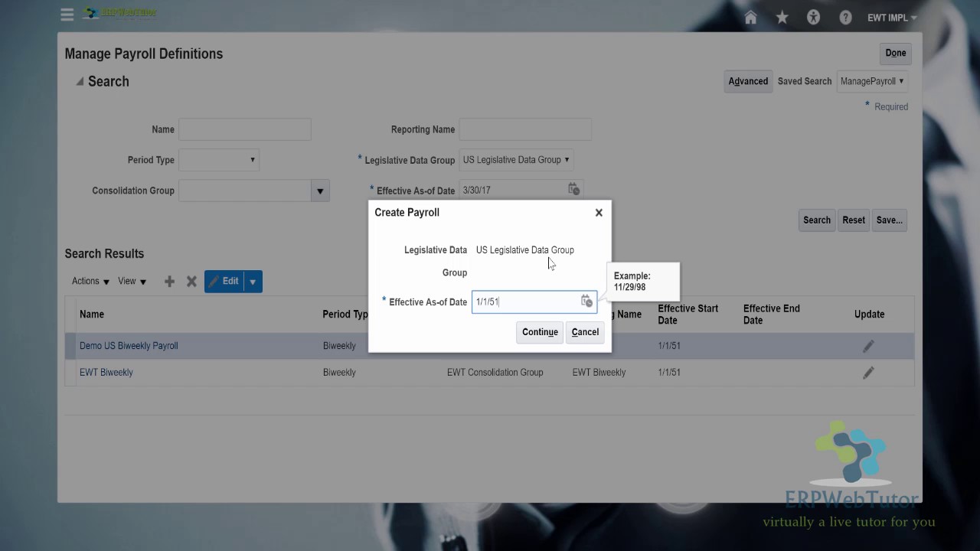Open Favorites star icon
The height and width of the screenshot is (551, 980).
(x=782, y=18)
